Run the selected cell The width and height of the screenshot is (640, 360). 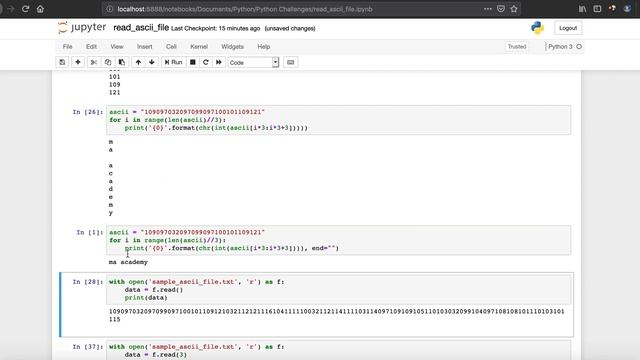click(x=173, y=62)
